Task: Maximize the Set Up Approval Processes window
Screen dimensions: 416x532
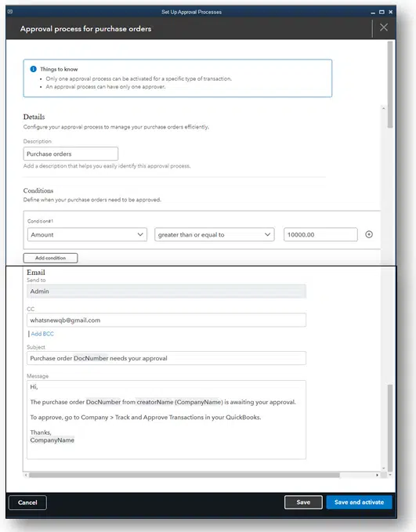Action: [382, 12]
